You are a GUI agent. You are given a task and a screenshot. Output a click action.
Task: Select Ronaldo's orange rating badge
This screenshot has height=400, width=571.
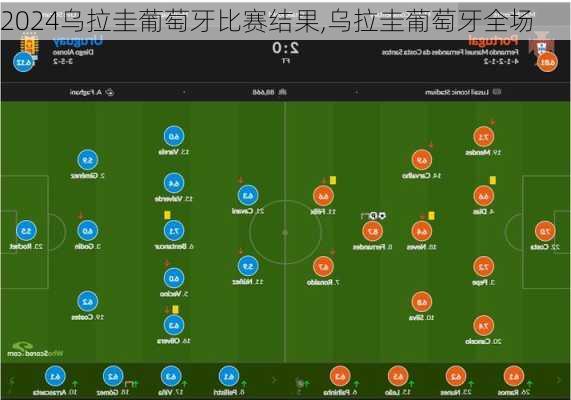[323, 267]
